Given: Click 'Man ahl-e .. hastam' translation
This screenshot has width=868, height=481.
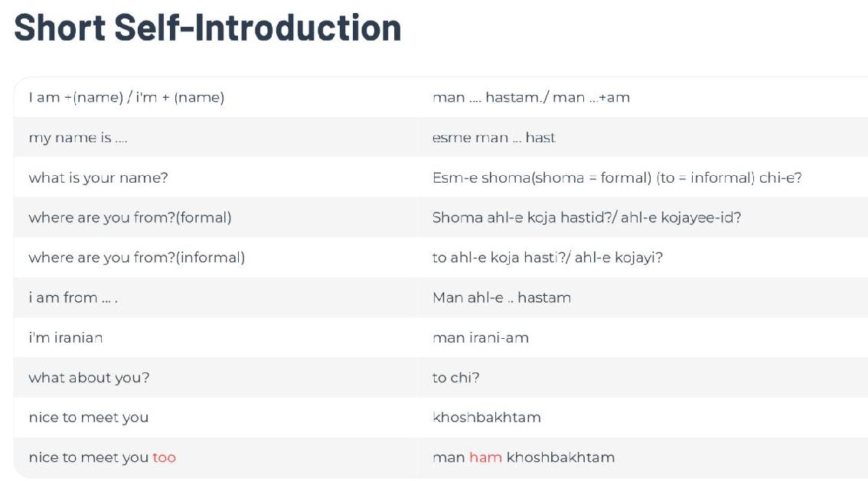Looking at the screenshot, I should (501, 297).
